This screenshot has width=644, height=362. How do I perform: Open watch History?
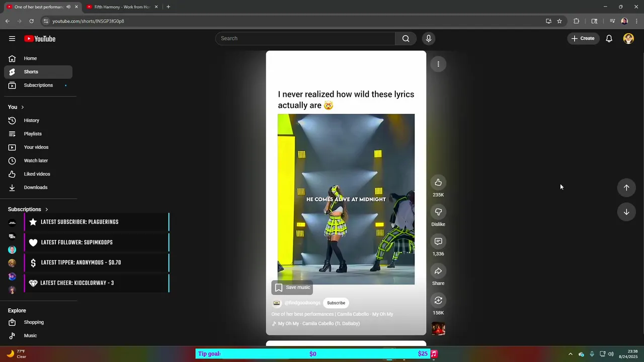(x=38, y=121)
